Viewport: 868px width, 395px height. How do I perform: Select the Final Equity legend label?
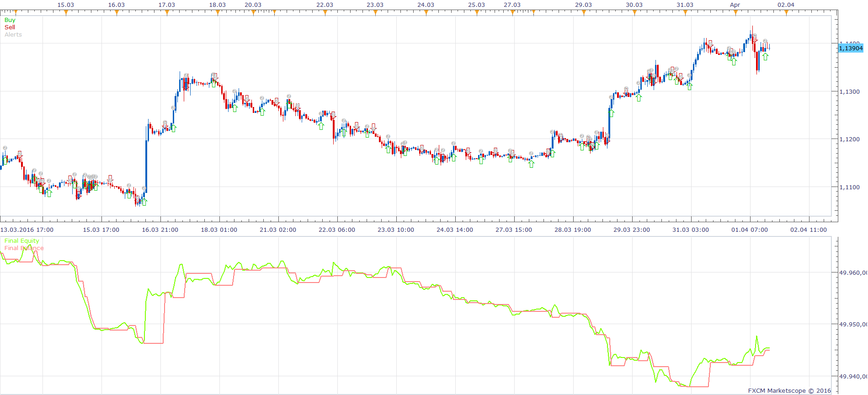click(x=22, y=241)
